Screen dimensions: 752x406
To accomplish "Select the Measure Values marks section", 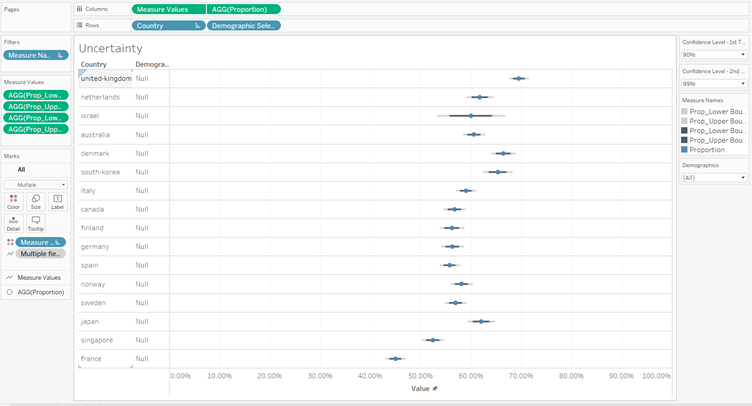I will (x=38, y=277).
